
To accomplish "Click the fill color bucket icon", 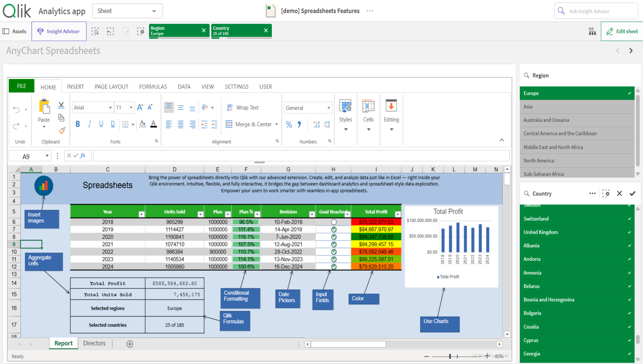I will (x=142, y=124).
